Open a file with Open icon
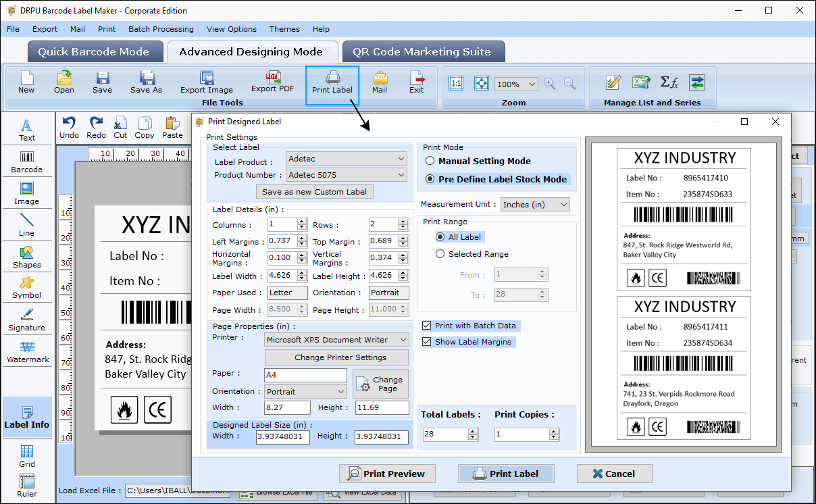 (x=64, y=82)
